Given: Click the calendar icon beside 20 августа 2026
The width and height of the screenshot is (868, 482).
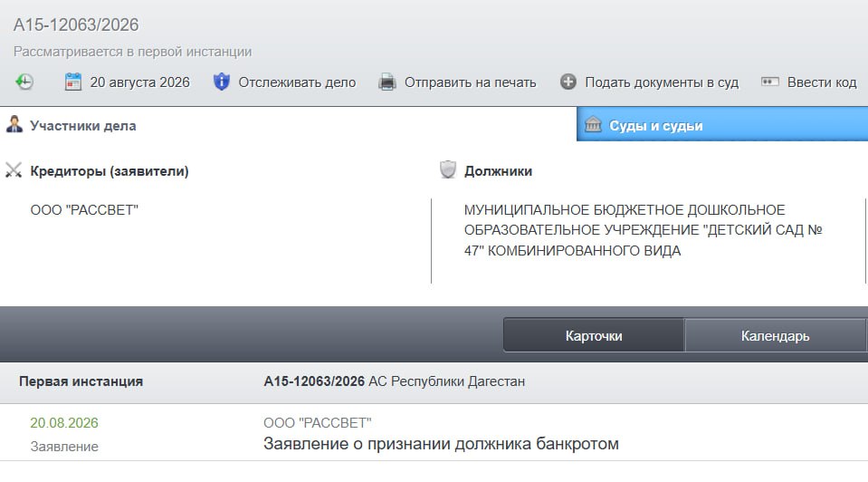Looking at the screenshot, I should [x=73, y=82].
